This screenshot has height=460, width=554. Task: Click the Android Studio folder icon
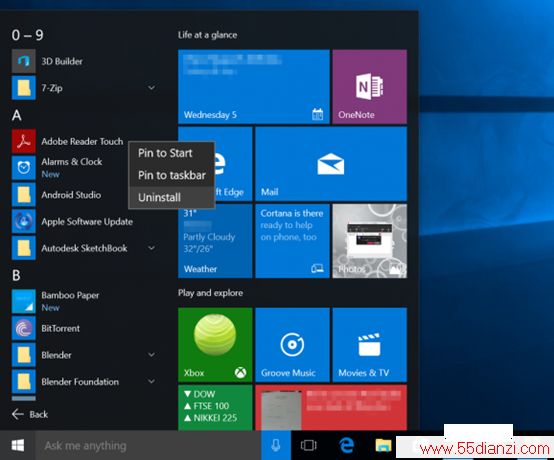24,195
